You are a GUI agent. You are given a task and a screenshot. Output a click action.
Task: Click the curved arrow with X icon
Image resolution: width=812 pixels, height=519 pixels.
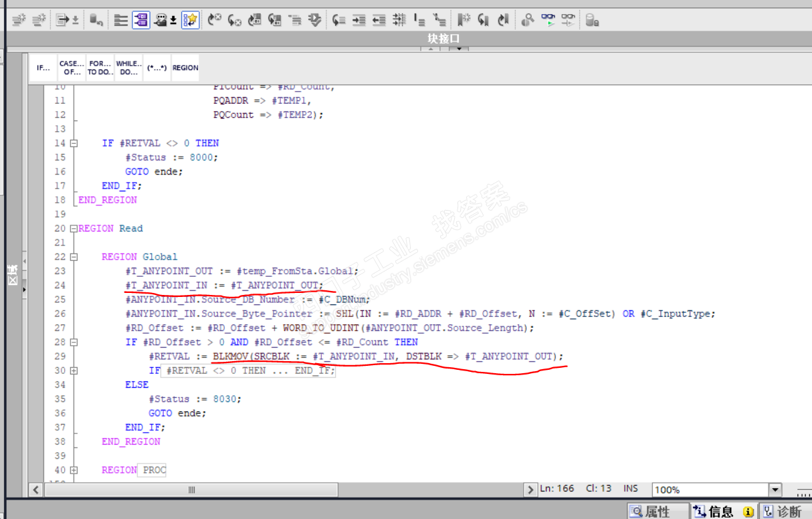(215, 20)
